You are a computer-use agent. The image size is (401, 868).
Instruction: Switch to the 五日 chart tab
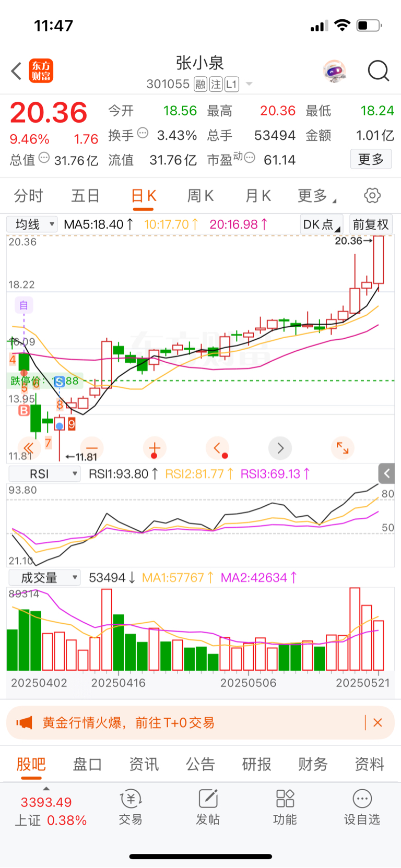point(86,196)
